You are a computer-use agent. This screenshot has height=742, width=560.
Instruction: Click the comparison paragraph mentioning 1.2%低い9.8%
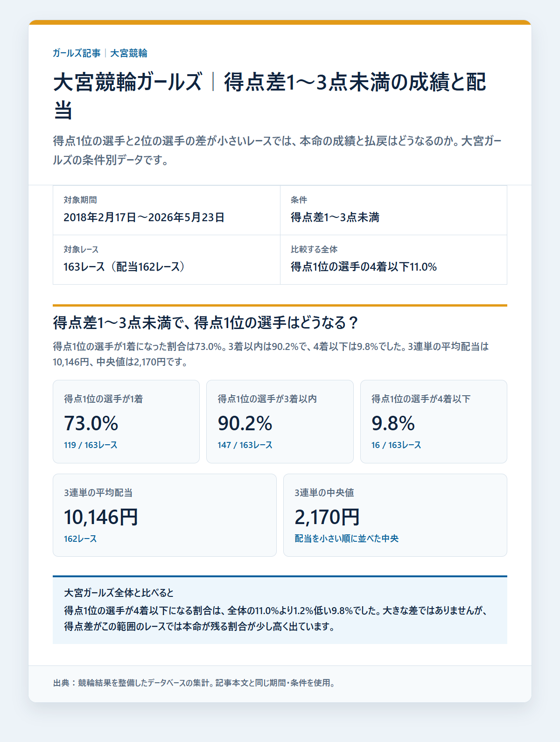(276, 618)
